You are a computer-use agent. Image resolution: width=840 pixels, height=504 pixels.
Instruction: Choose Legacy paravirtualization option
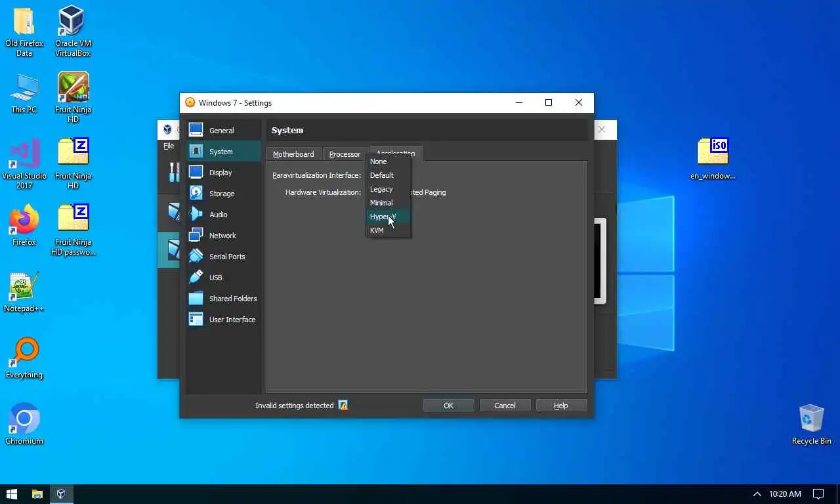coord(388,189)
